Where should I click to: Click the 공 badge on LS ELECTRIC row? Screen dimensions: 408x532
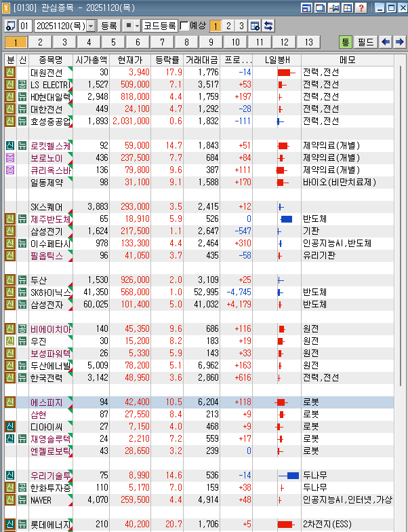(22, 84)
